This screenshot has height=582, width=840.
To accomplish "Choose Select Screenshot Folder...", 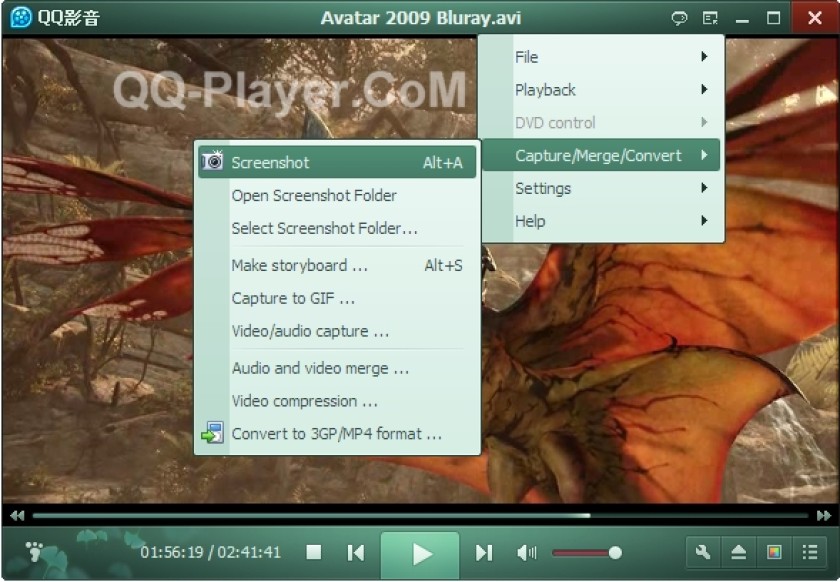I will coord(337,228).
